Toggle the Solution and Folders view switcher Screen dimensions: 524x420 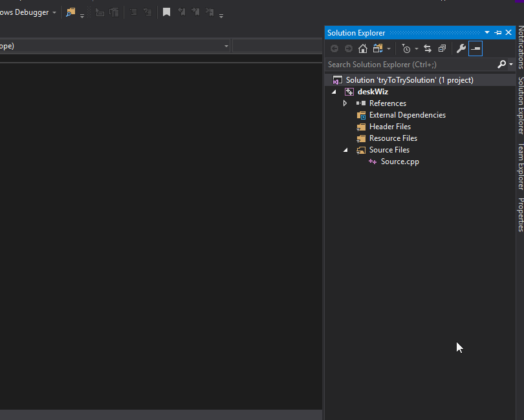click(x=378, y=48)
